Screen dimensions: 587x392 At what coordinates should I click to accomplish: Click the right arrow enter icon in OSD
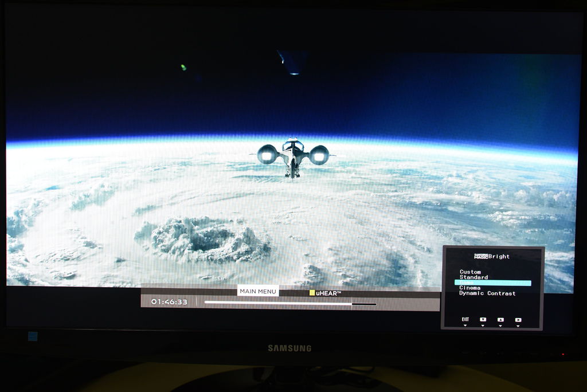pyautogui.click(x=518, y=319)
